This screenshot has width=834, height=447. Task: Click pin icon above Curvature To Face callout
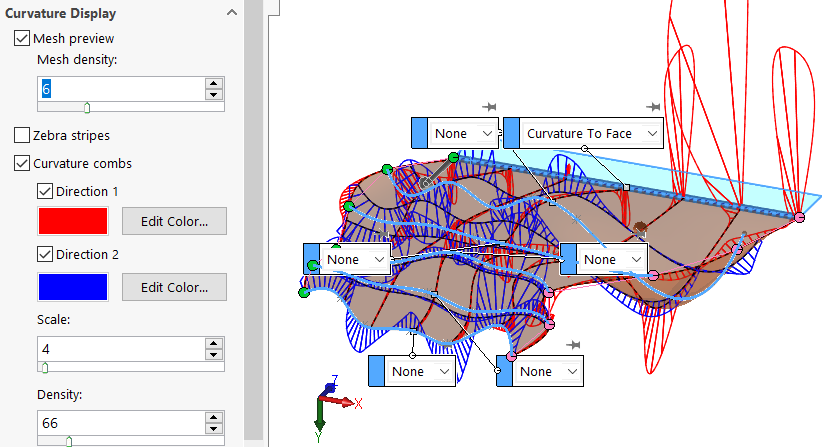(653, 107)
